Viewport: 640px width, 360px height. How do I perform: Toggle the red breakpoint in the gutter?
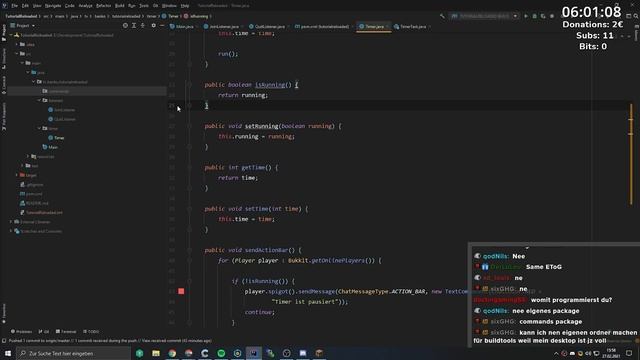pos(181,291)
